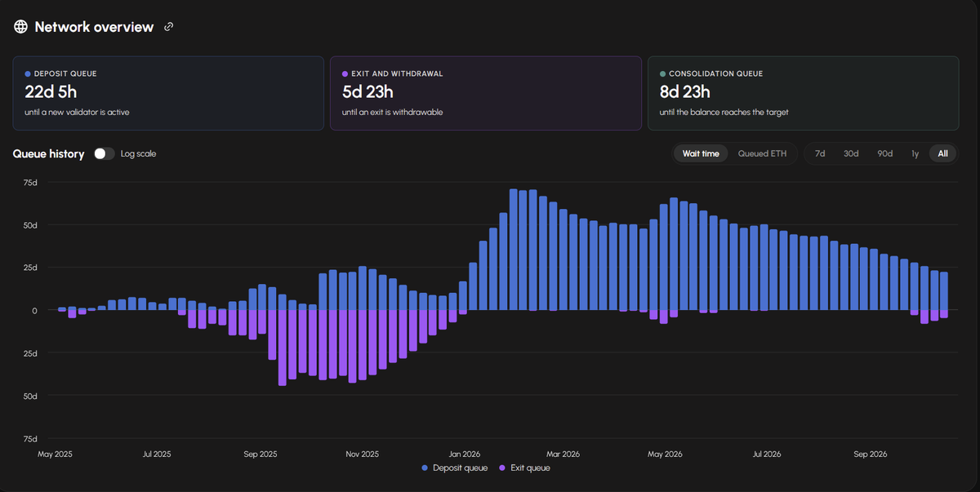The width and height of the screenshot is (980, 492).
Task: Click 'until the balance reaches the target' text
Action: pyautogui.click(x=724, y=112)
